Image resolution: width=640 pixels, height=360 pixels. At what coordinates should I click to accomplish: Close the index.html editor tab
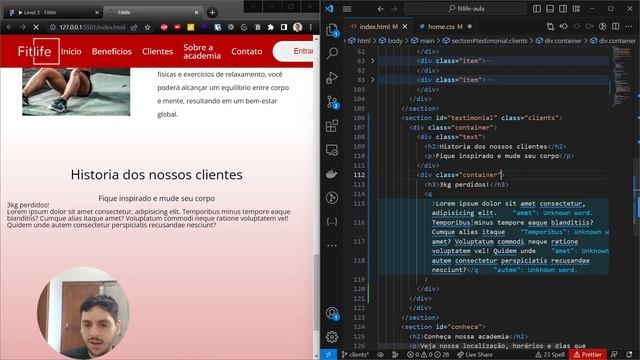(404, 27)
